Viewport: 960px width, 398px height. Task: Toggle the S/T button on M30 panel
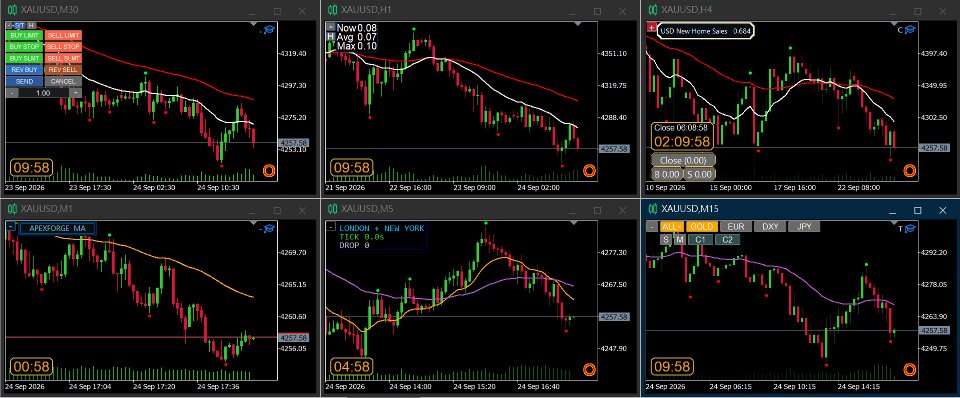click(19, 25)
